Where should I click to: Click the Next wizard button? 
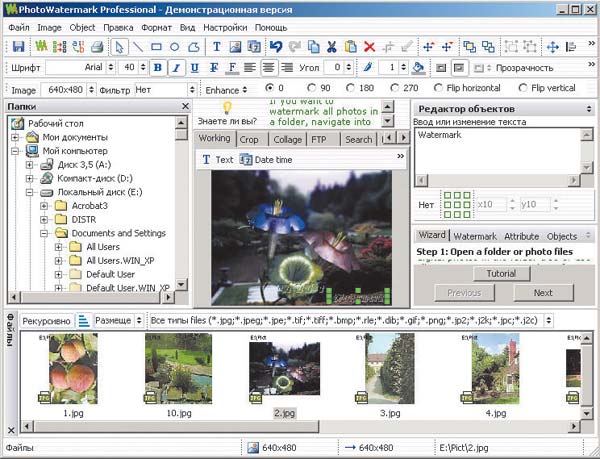(543, 293)
